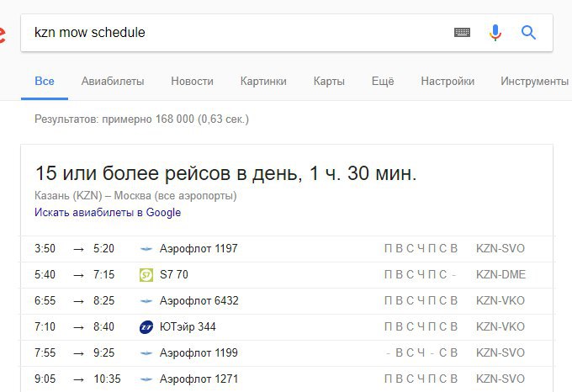Image resolution: width=572 pixels, height=392 pixels.
Task: Click weekday schedule of Аэрофлот 1199
Action: coord(421,353)
